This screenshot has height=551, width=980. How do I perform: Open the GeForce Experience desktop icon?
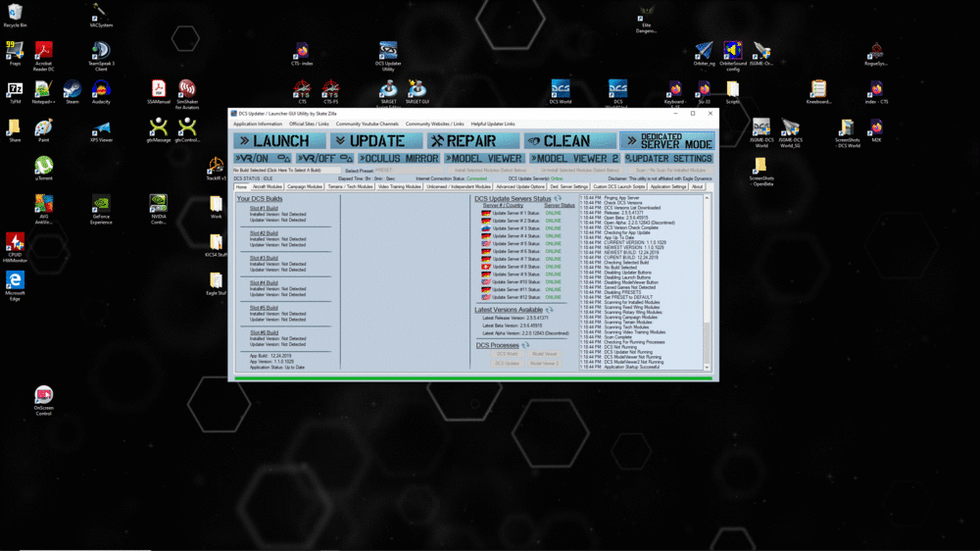tap(101, 210)
